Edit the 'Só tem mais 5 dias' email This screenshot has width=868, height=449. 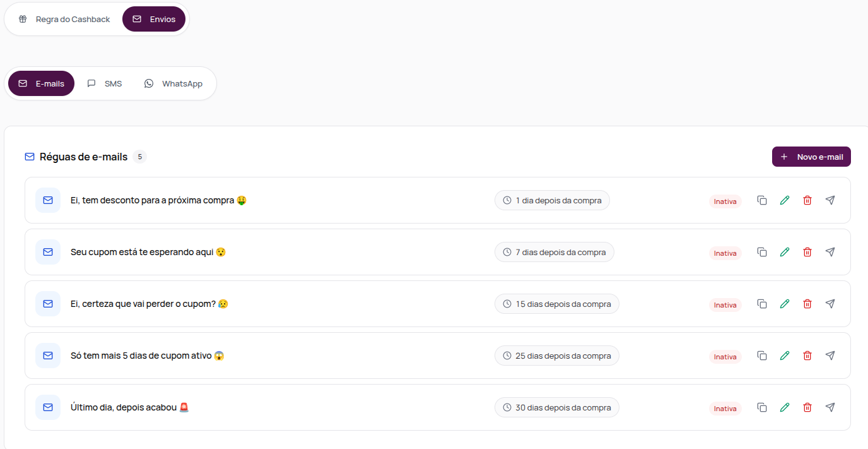785,356
